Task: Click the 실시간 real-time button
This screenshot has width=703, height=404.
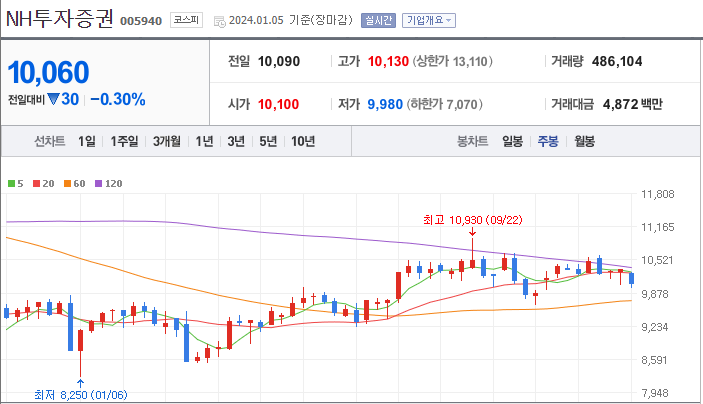Action: point(378,20)
